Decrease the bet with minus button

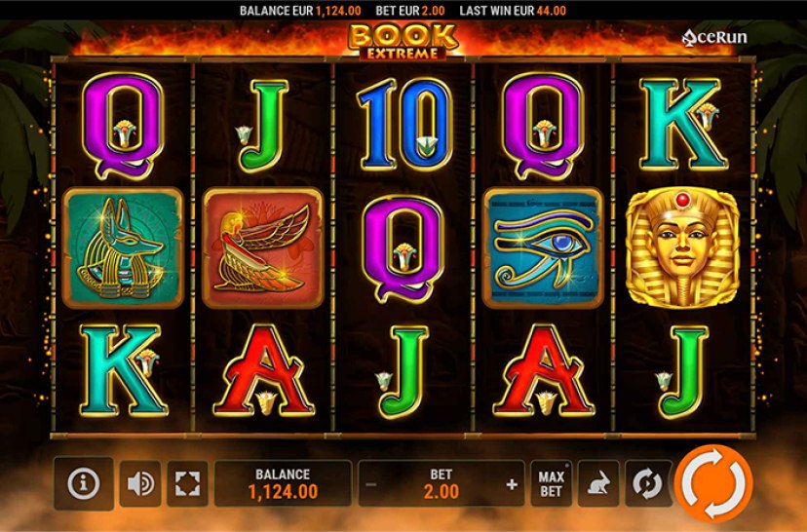[x=371, y=484]
